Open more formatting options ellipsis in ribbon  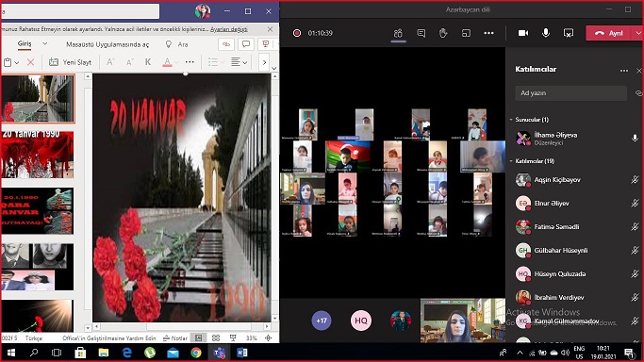point(190,62)
